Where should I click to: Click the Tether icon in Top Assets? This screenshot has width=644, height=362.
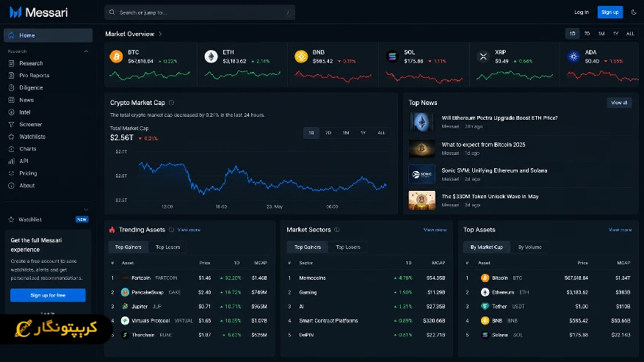[x=485, y=306]
